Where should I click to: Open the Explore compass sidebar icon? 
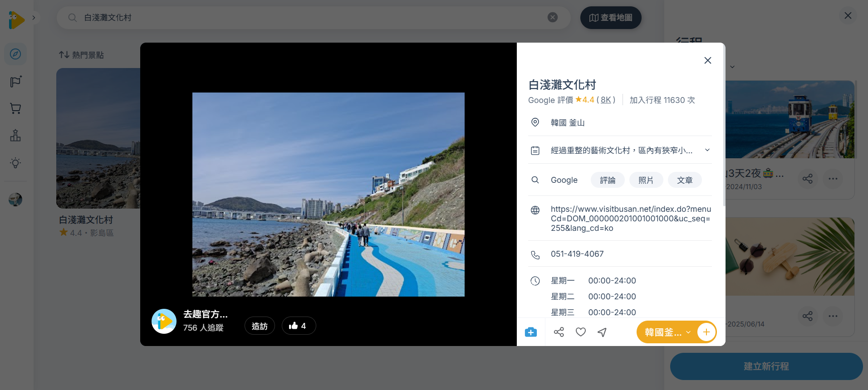(15, 54)
